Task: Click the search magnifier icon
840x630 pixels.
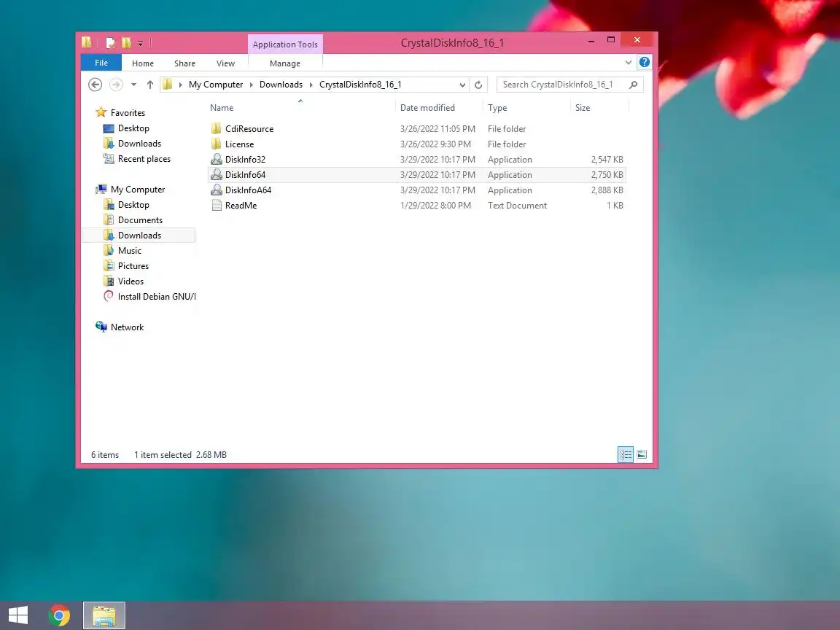Action: pyautogui.click(x=633, y=85)
